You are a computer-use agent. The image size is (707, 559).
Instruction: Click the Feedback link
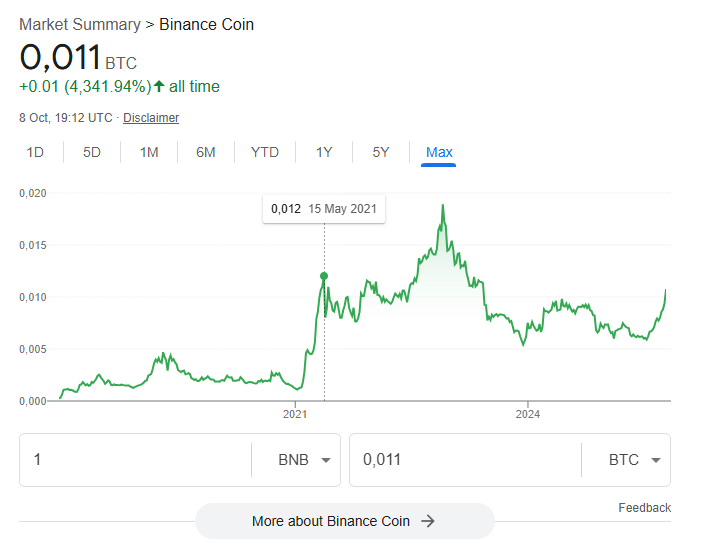click(x=644, y=508)
